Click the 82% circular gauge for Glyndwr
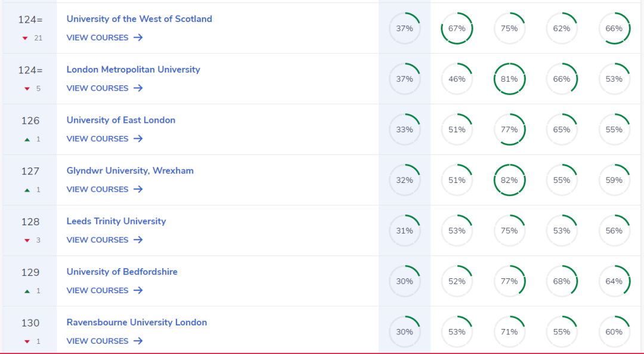 click(x=509, y=180)
